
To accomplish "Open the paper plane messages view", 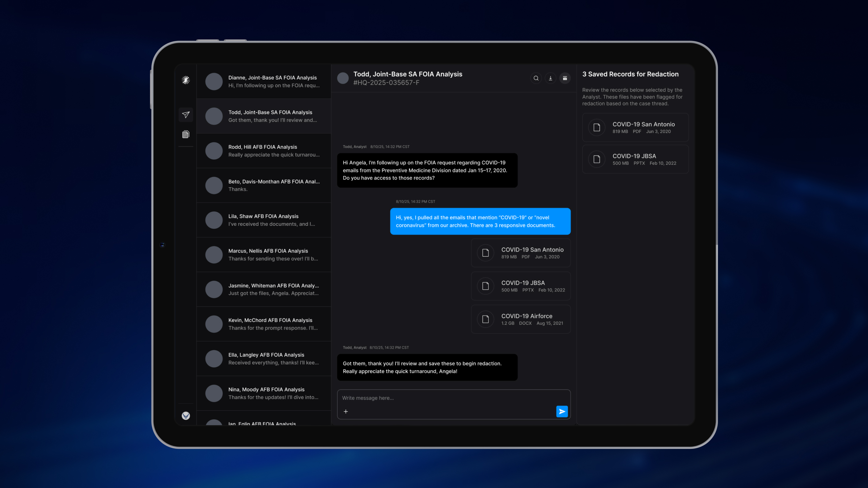I will (x=186, y=115).
